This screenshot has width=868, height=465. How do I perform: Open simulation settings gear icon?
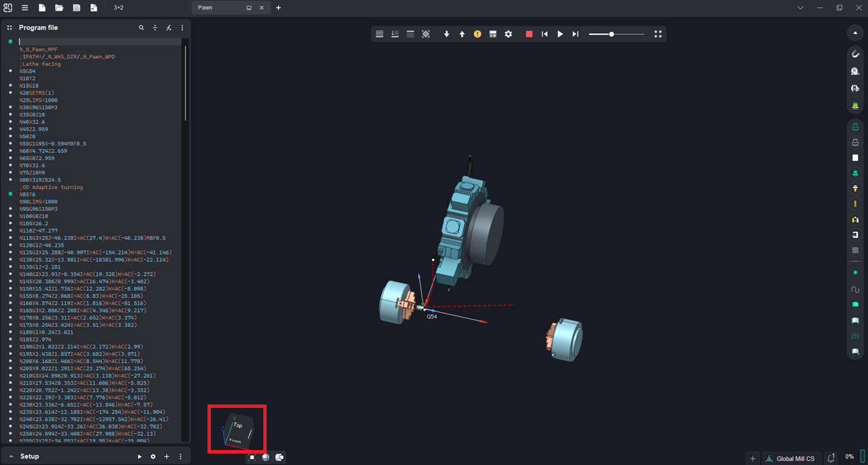click(508, 34)
